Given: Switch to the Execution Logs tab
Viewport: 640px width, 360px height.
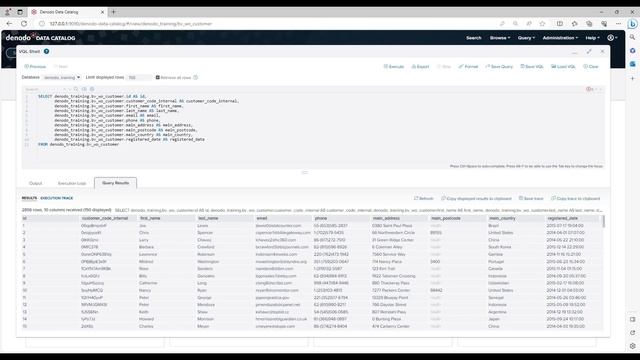Looking at the screenshot, I should tap(72, 183).
